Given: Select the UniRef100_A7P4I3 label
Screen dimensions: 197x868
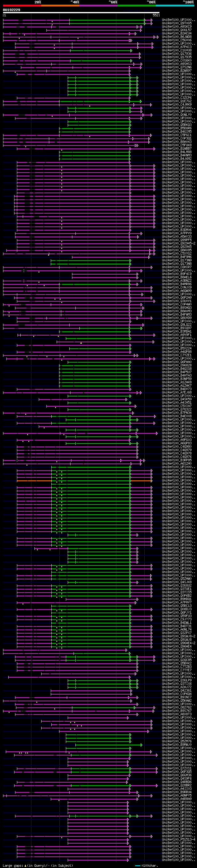Looking at the screenshot, I should pos(177,47).
